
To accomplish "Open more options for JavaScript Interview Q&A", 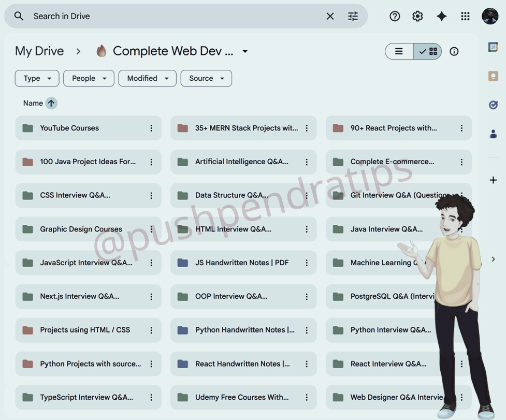I will click(151, 263).
